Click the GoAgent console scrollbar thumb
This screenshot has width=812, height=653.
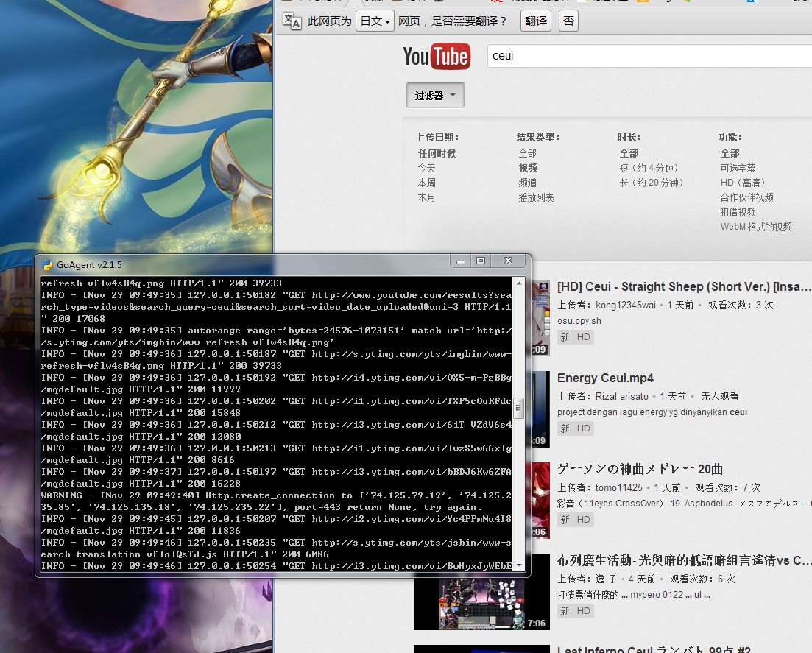pos(518,408)
